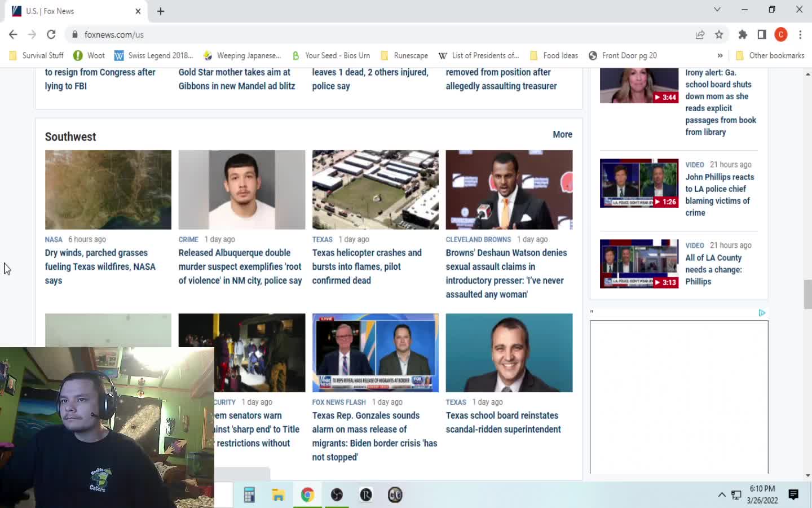812x508 pixels.
Task: Open a new browser tab
Action: (161, 11)
